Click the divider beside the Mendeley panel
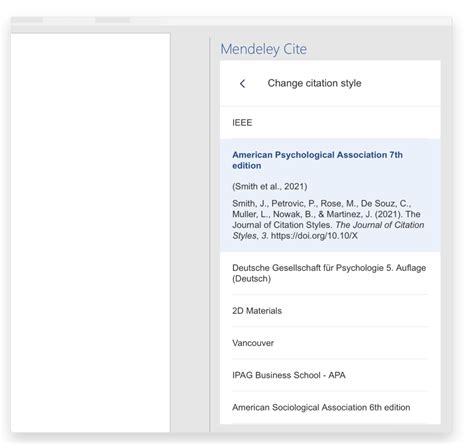Screen dimensions: 474x444 click(x=210, y=235)
